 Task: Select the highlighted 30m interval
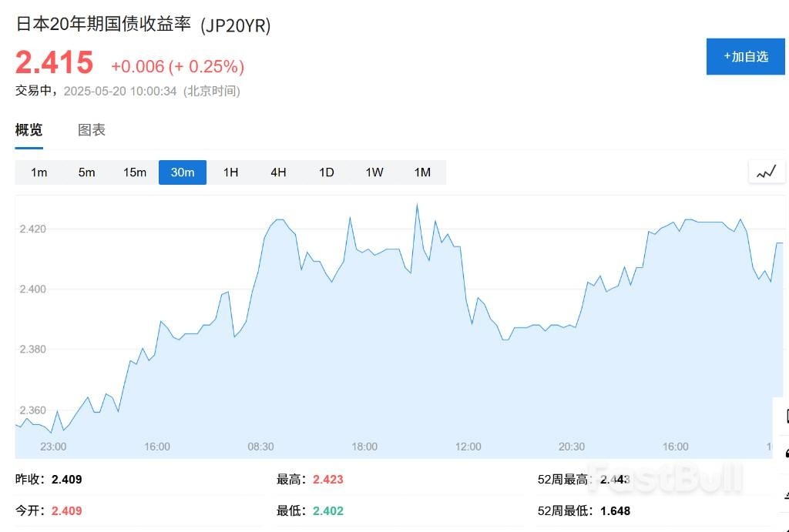click(x=183, y=172)
